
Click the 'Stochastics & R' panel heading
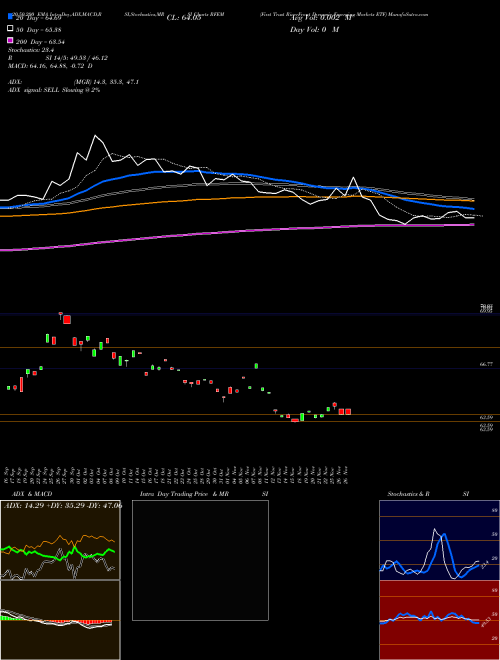(x=409, y=494)
